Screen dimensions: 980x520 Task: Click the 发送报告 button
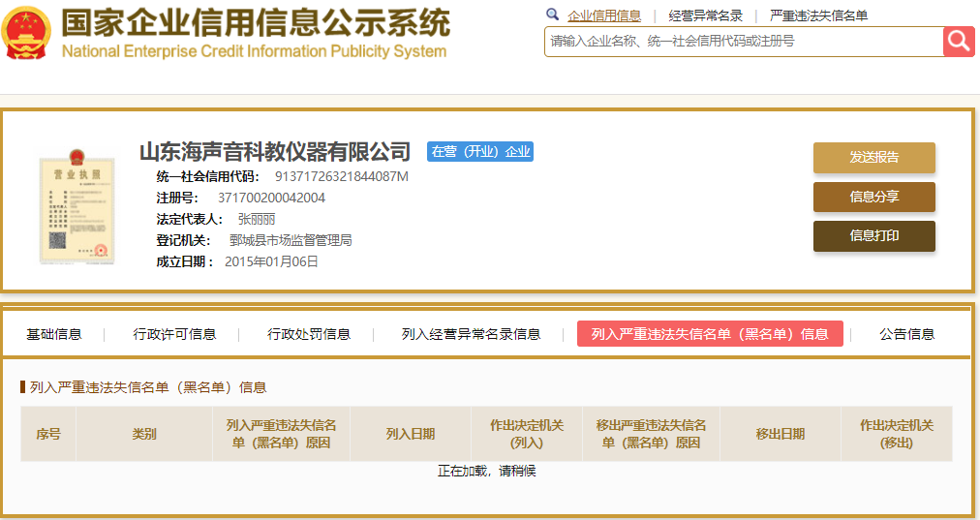(873, 158)
